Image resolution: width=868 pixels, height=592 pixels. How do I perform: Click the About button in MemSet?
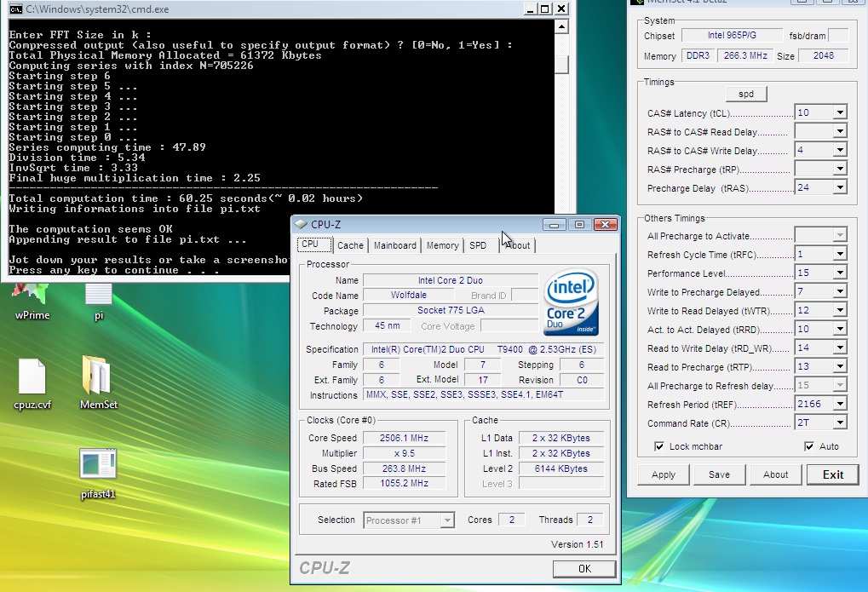(x=775, y=474)
